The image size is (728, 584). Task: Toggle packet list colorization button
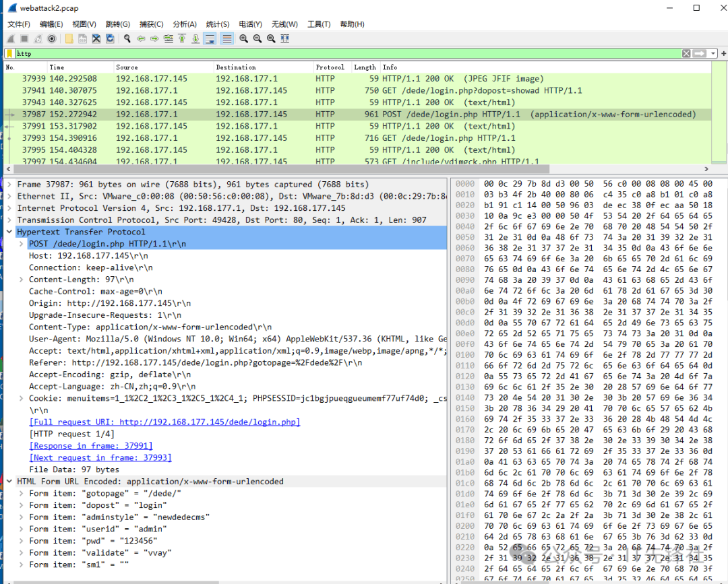tap(226, 38)
